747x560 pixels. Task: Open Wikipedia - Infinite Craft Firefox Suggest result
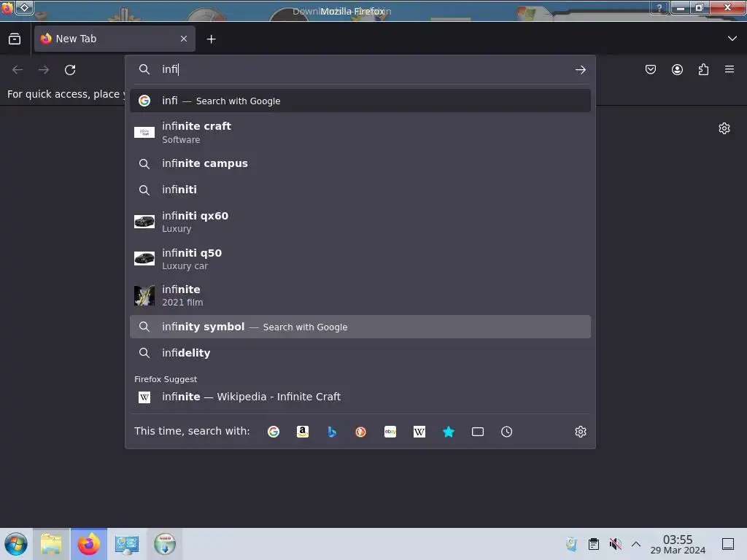360,397
